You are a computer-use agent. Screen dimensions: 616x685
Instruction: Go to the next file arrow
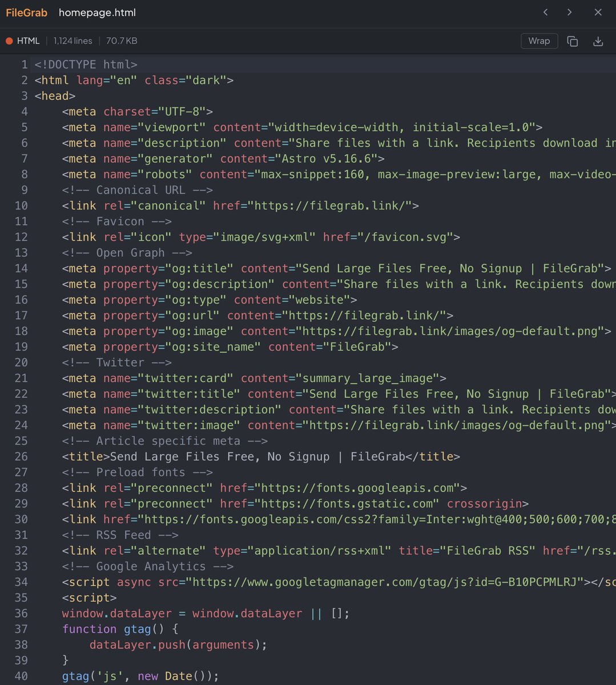point(569,12)
